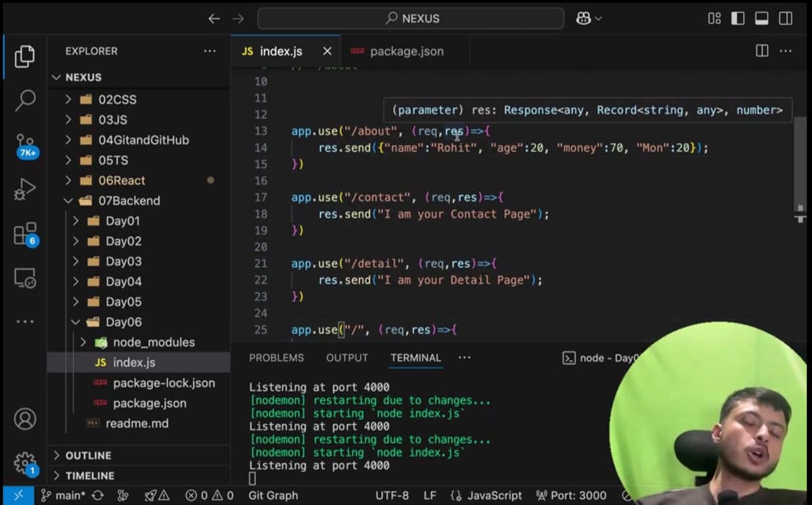Go forward with the right arrow

click(238, 19)
